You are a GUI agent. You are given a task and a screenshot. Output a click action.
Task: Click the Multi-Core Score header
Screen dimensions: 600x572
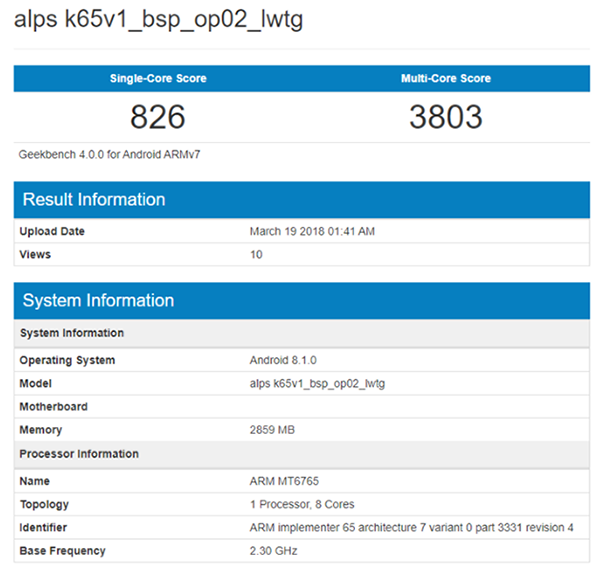[x=445, y=78]
